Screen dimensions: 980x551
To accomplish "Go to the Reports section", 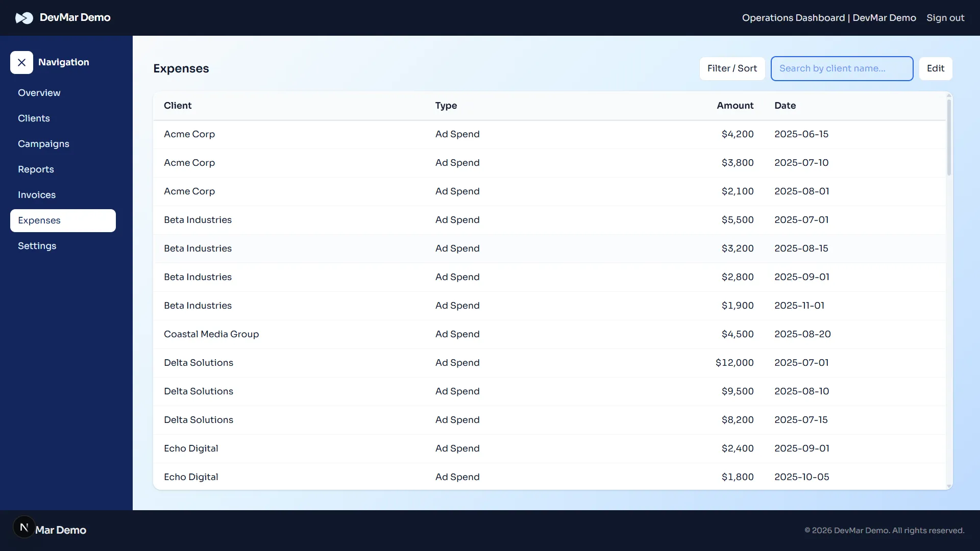I will pos(36,169).
